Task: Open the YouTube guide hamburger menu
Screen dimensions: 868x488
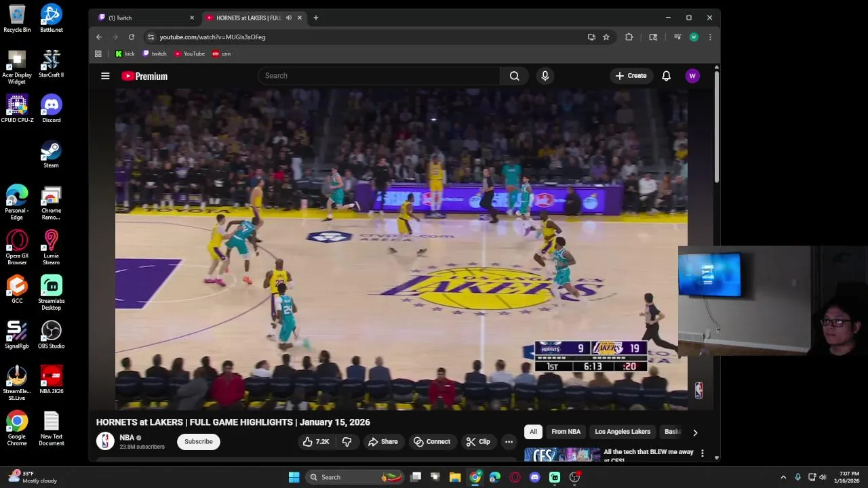Action: coord(105,76)
